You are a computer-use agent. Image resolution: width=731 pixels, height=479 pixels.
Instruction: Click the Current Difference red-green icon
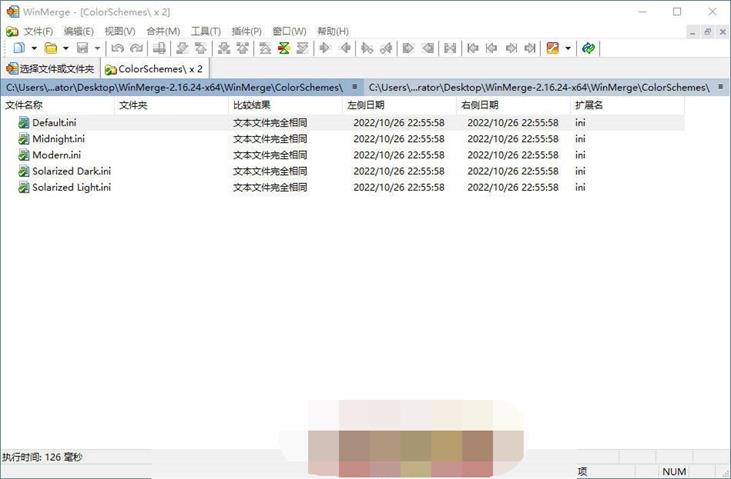pos(283,48)
